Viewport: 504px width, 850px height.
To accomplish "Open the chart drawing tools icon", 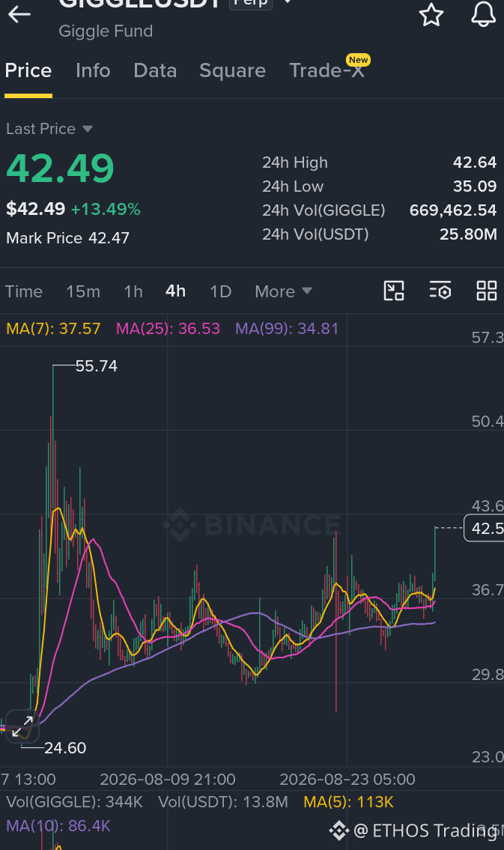I will pyautogui.click(x=394, y=291).
